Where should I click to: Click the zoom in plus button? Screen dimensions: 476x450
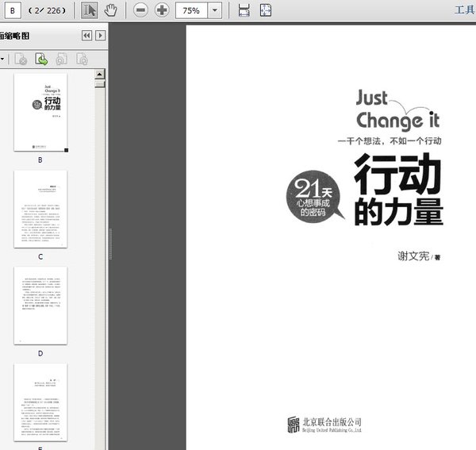point(162,10)
